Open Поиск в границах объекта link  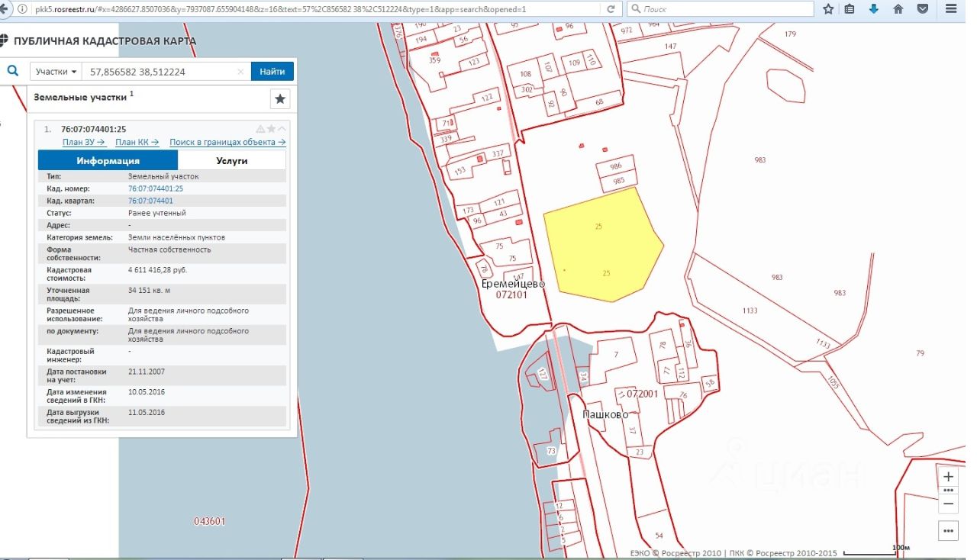click(x=227, y=142)
